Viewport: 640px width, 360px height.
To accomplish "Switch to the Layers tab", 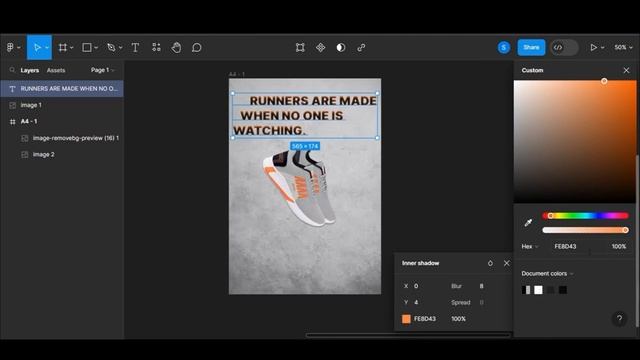I will 30,70.
